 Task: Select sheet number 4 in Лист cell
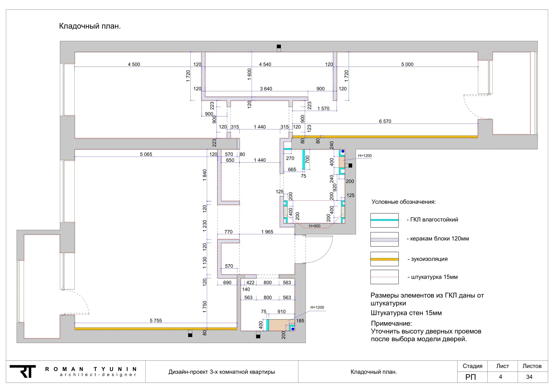[500, 377]
